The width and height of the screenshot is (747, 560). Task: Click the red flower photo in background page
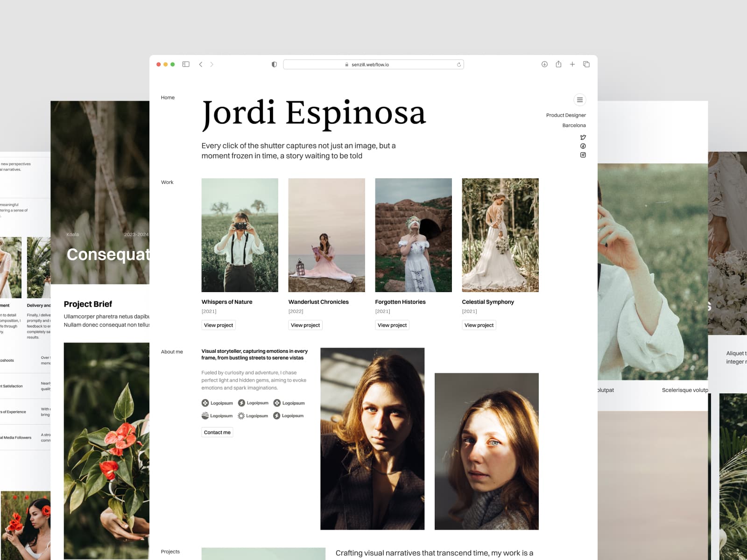pos(106,451)
